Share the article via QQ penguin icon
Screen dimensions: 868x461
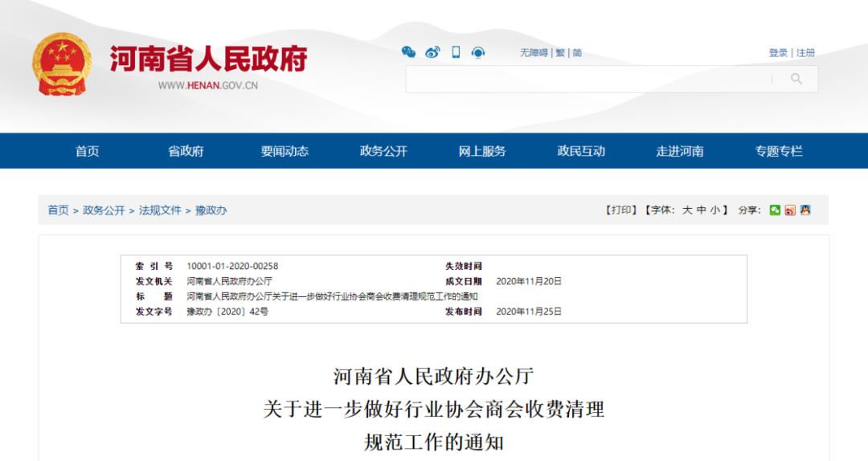(x=805, y=210)
